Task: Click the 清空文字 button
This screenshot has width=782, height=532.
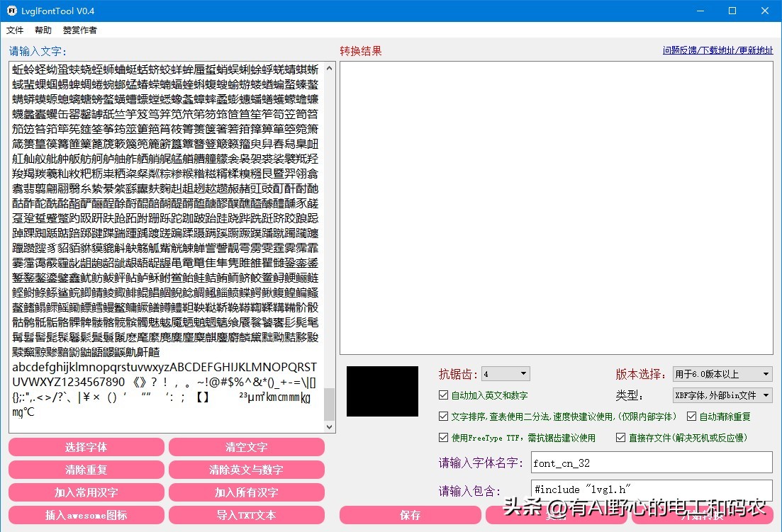Action: point(247,446)
